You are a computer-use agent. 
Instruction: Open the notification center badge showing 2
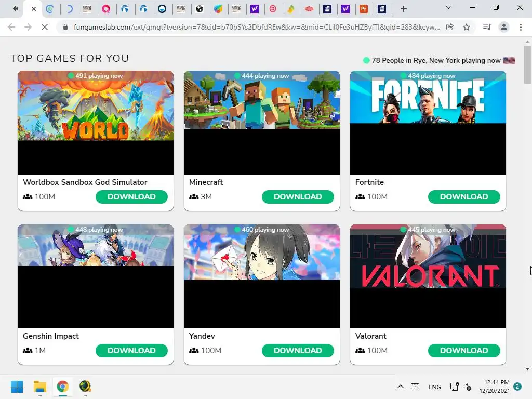click(x=517, y=387)
